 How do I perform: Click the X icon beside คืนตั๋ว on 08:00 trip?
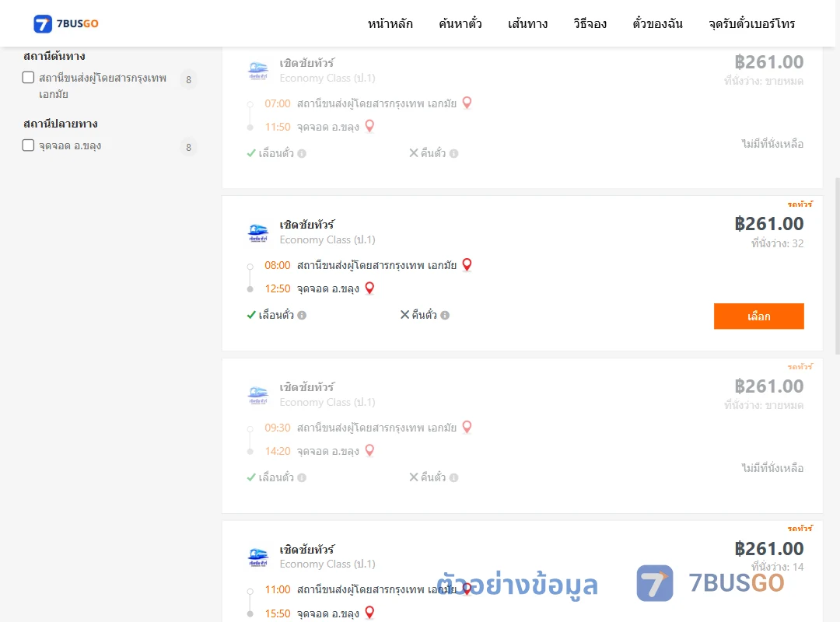click(405, 314)
